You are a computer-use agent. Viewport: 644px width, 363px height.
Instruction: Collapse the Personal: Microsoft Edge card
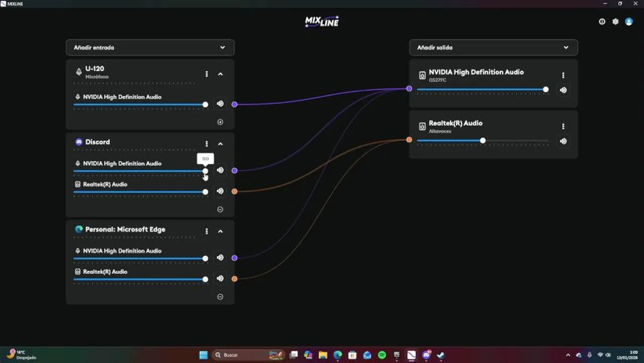[x=220, y=231]
